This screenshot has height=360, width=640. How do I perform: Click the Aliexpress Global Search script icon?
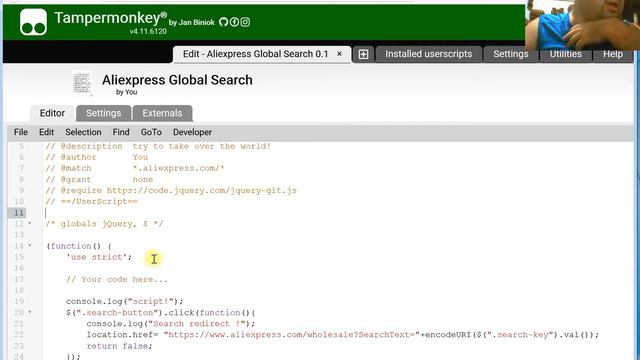click(x=82, y=83)
